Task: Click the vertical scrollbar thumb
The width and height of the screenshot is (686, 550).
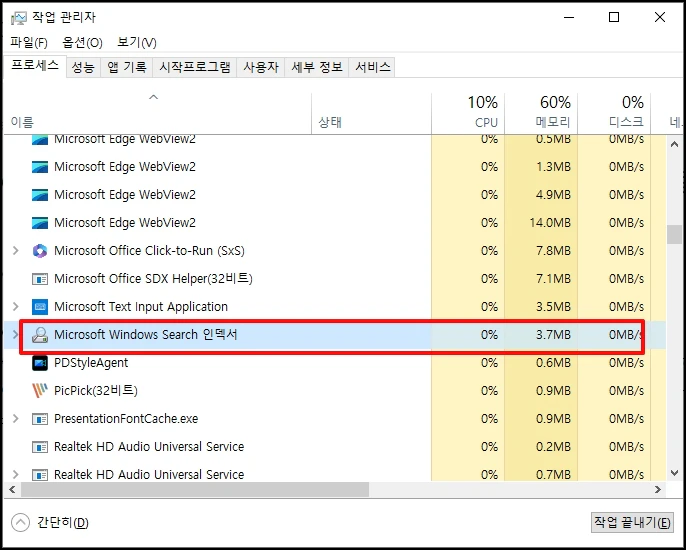Action: pyautogui.click(x=674, y=234)
